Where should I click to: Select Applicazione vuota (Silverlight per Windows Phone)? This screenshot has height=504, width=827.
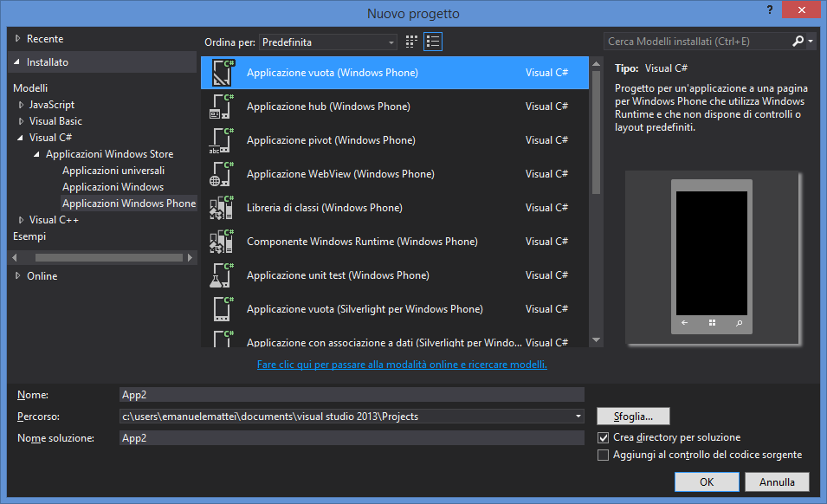(x=395, y=309)
